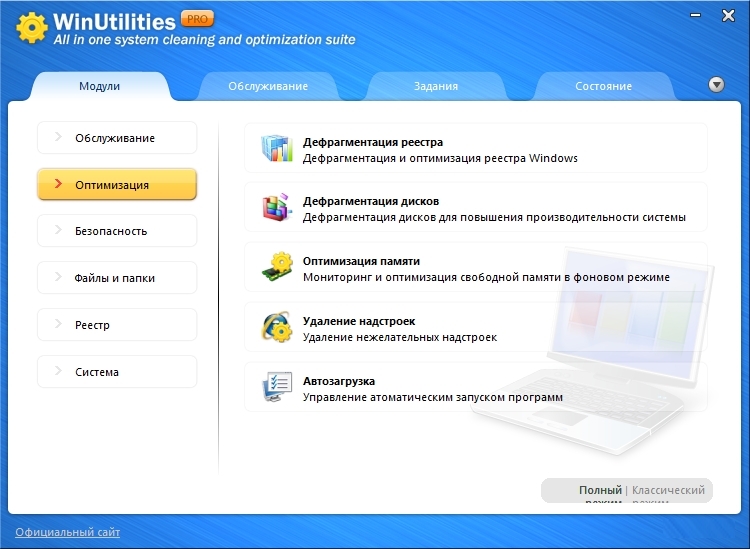
Task: Select the Безопасность category
Action: (116, 231)
